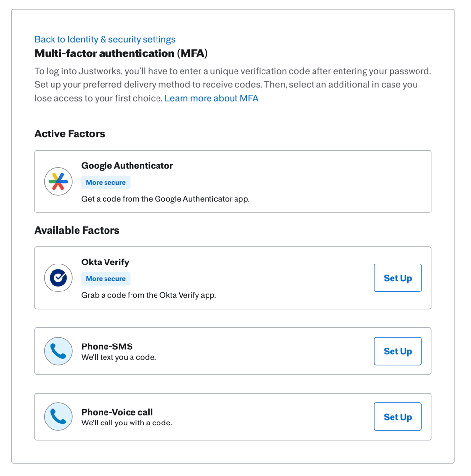The height and width of the screenshot is (476, 471).
Task: Click the Multi-factor authentication (MFA) heading
Action: click(x=121, y=53)
